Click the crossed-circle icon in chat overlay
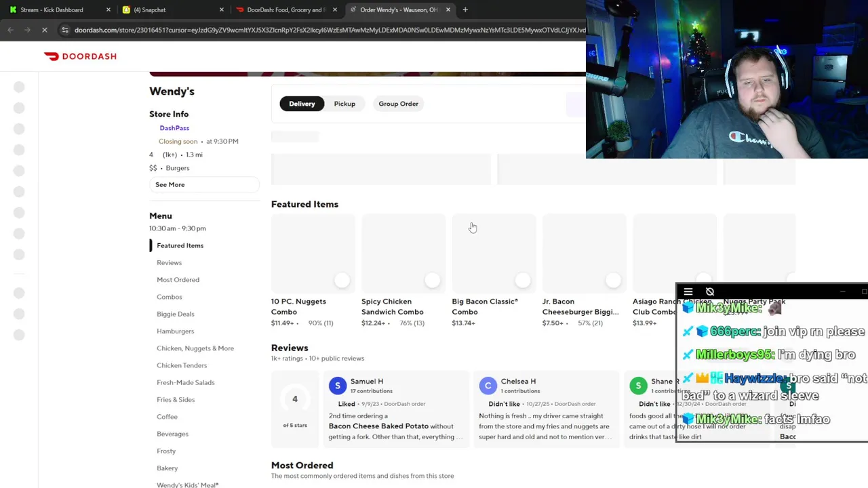 [710, 292]
